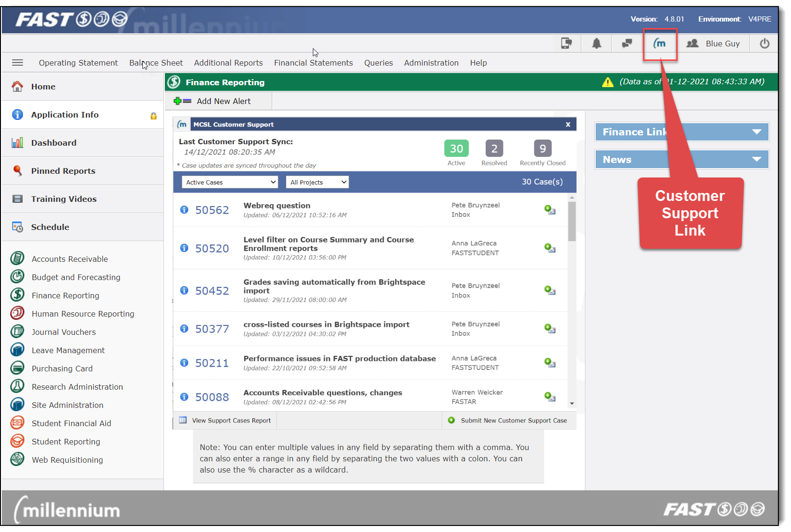Open the Financial Statements menu

[313, 63]
